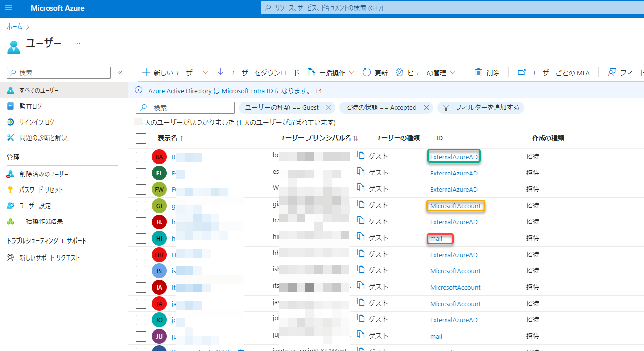Check the JO user row checkbox
Image resolution: width=644 pixels, height=351 pixels.
(141, 320)
